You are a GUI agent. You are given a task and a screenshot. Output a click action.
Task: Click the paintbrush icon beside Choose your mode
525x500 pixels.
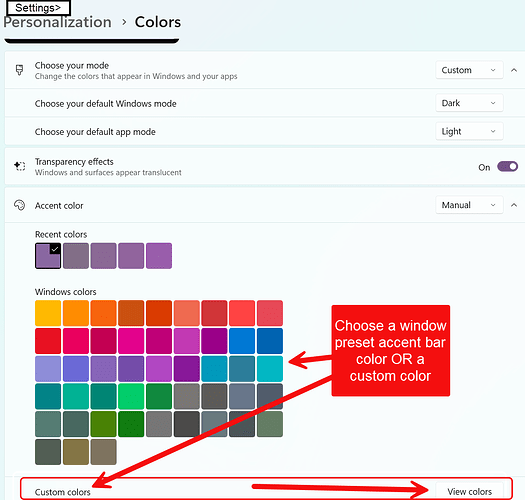tap(19, 70)
